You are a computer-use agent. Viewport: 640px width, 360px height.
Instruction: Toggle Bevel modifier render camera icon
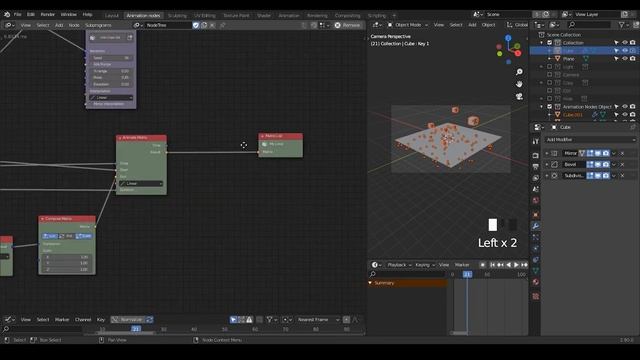tap(606, 164)
